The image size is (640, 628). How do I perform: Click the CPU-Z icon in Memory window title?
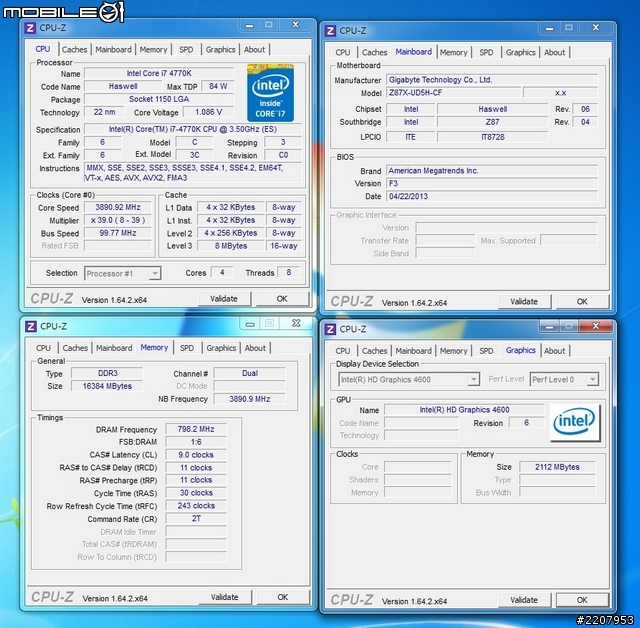[x=30, y=326]
